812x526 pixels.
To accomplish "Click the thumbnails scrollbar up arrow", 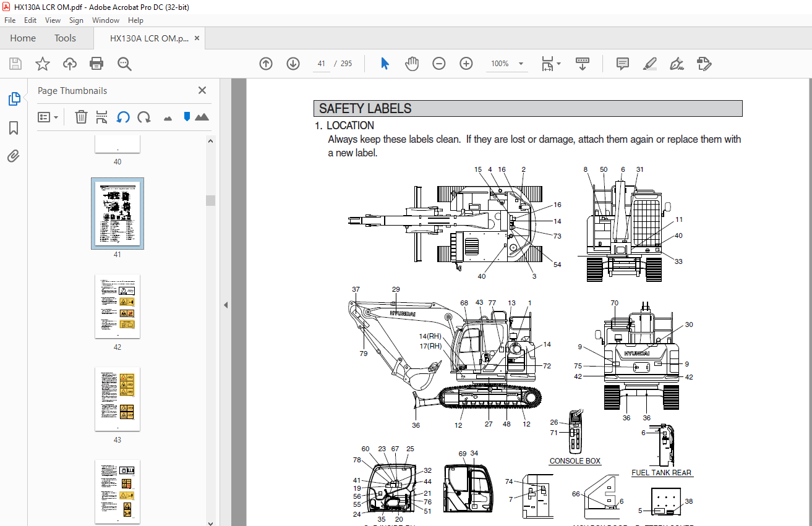I will [211, 140].
